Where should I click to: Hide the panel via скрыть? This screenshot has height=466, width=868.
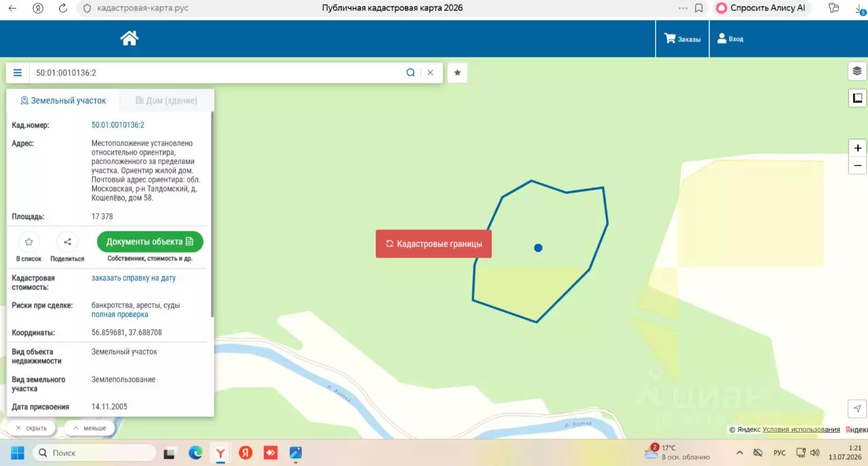tap(31, 428)
